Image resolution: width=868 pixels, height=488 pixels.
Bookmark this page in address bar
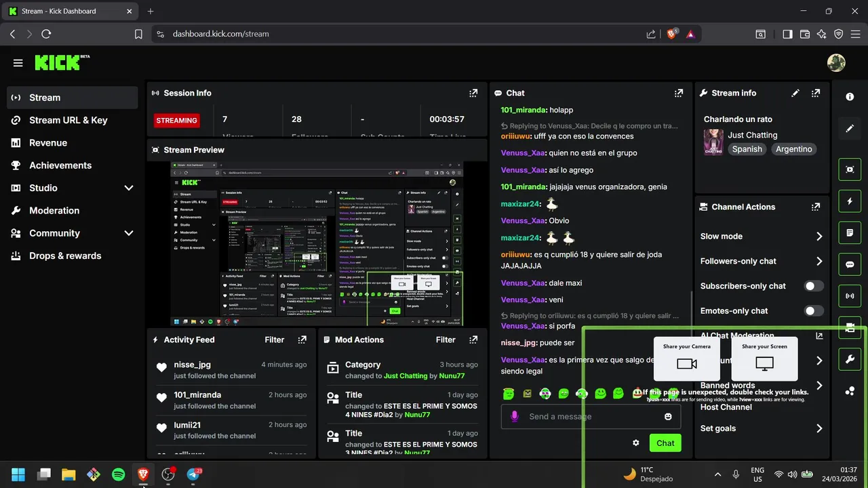coord(138,34)
